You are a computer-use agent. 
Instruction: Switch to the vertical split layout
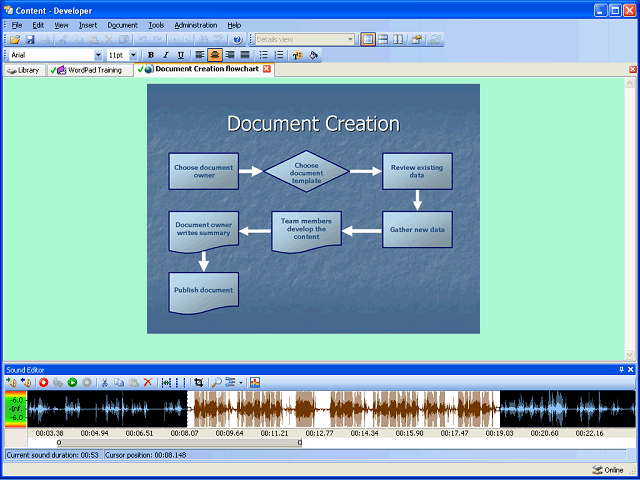tap(398, 40)
